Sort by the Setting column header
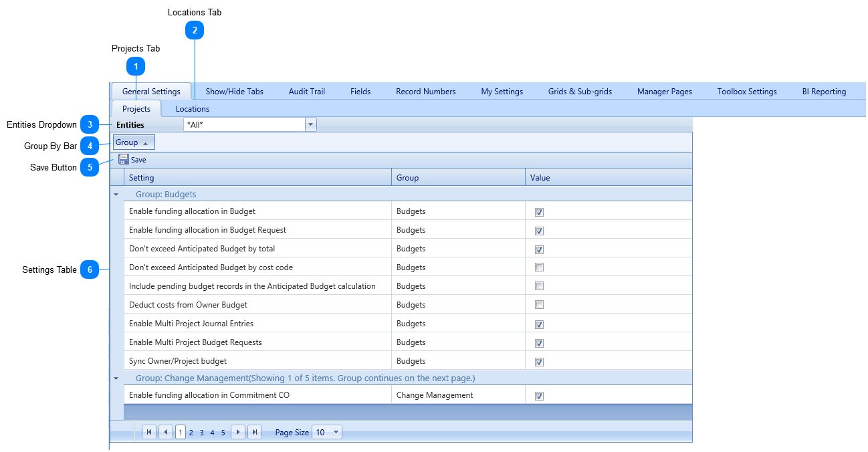Screen dimensions: 868x452 pos(257,177)
